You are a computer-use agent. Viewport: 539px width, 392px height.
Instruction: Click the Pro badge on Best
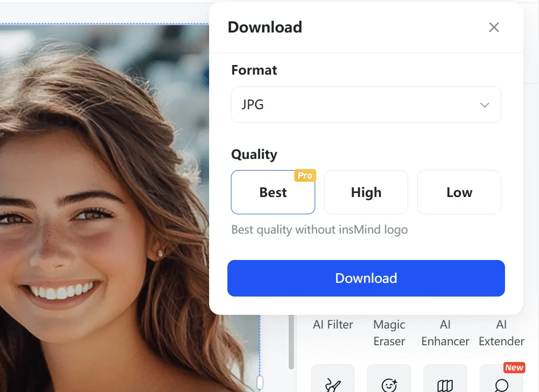point(305,175)
